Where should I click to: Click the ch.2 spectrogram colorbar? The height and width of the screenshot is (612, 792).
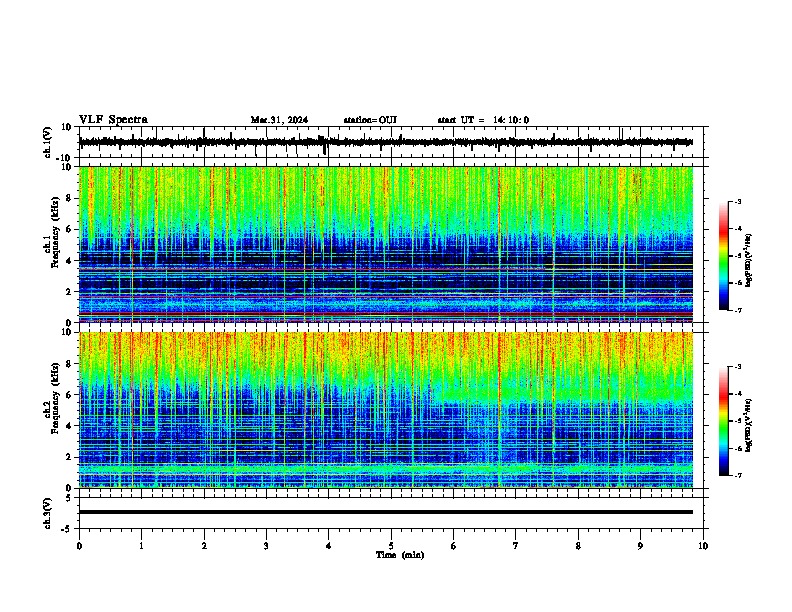(x=724, y=421)
